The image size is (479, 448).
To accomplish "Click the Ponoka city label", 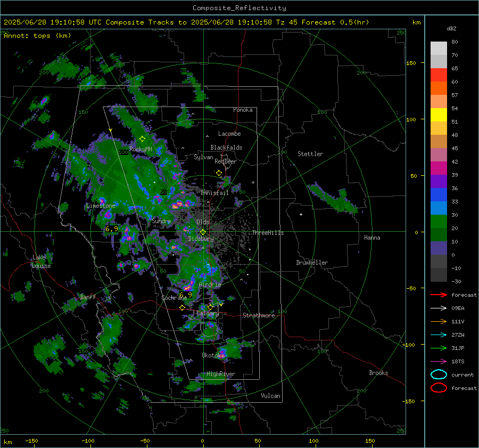I will 243,110.
